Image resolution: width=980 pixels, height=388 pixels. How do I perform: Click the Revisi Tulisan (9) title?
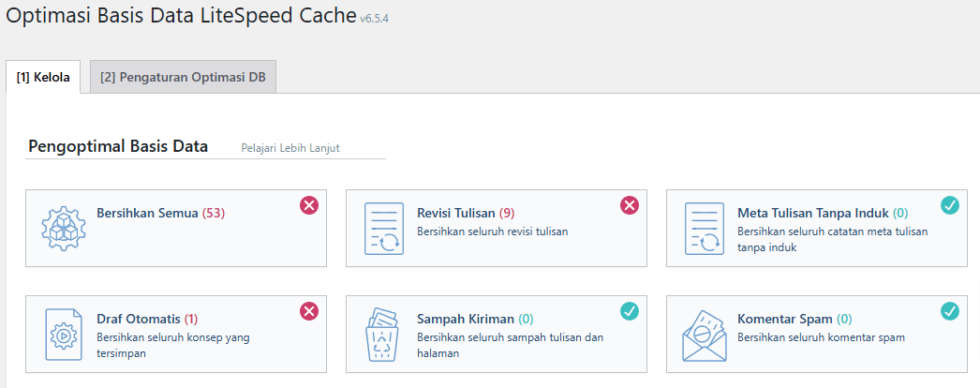point(466,213)
